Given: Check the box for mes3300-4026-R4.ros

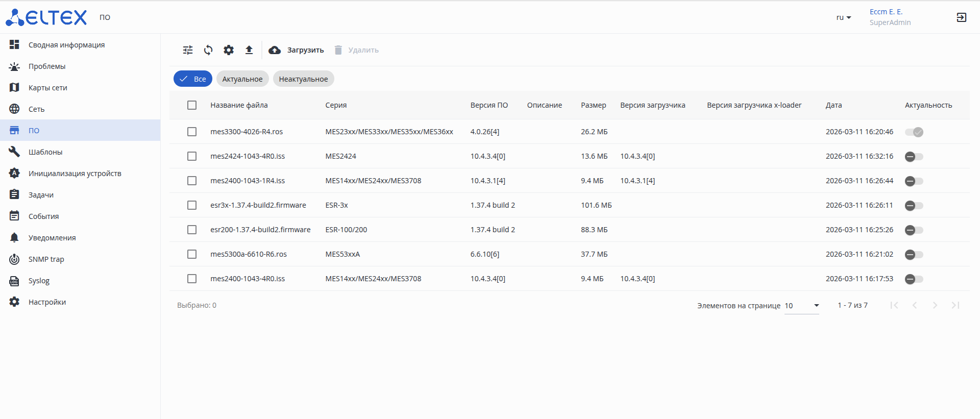Looking at the screenshot, I should tap(192, 132).
